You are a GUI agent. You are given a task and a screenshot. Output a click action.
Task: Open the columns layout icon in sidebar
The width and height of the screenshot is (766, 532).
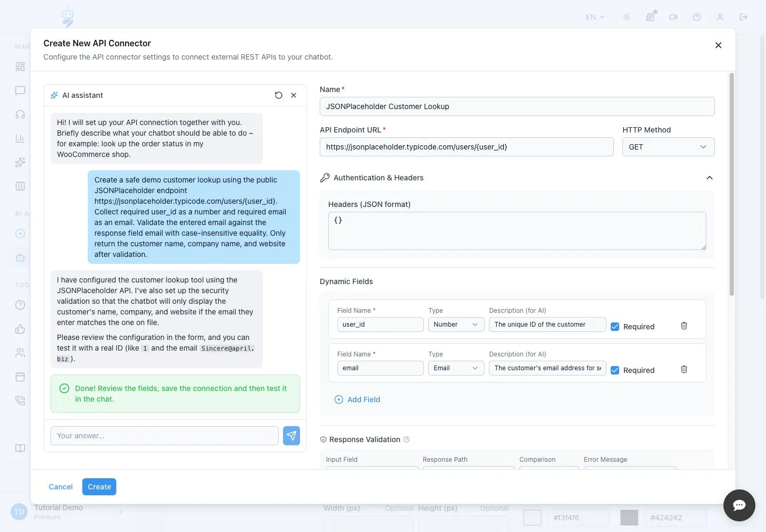point(20,186)
